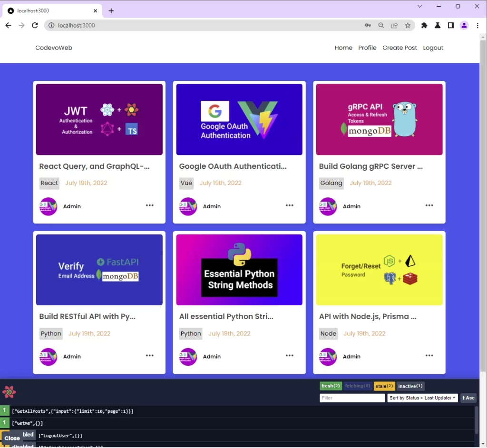Toggle the browser side panel

(x=451, y=26)
